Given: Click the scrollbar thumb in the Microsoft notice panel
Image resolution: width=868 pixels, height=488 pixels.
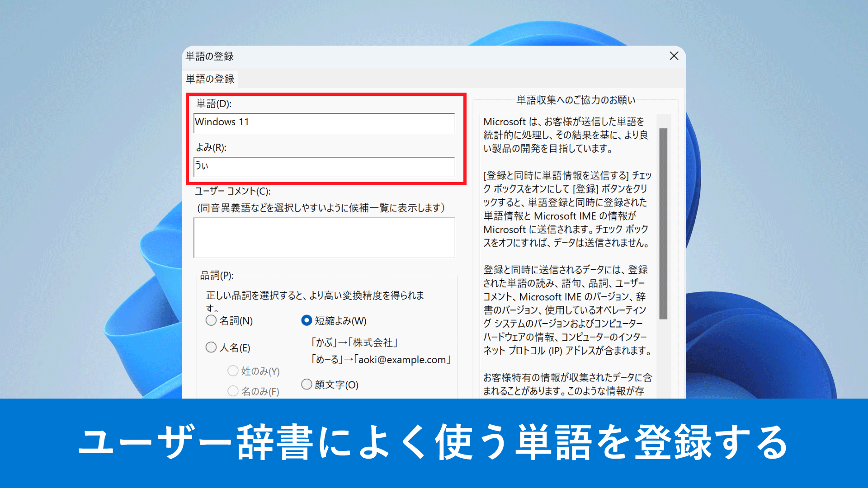Looking at the screenshot, I should click(663, 224).
